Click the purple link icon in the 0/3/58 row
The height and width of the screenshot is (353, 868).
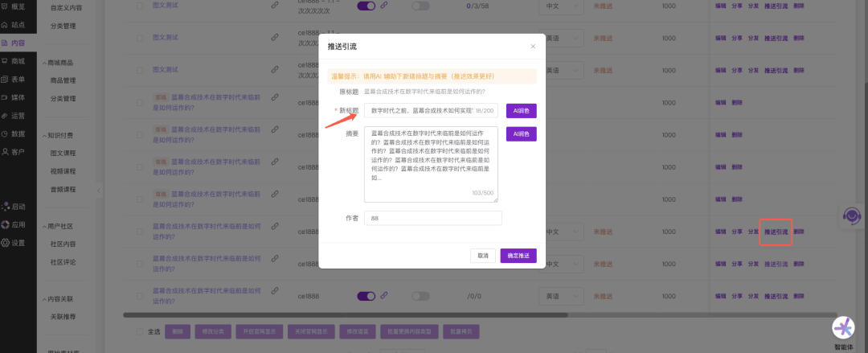click(383, 6)
